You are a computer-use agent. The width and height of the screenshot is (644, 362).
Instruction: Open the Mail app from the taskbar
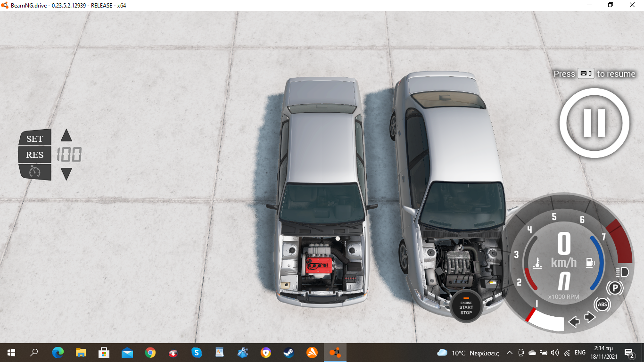click(x=127, y=352)
